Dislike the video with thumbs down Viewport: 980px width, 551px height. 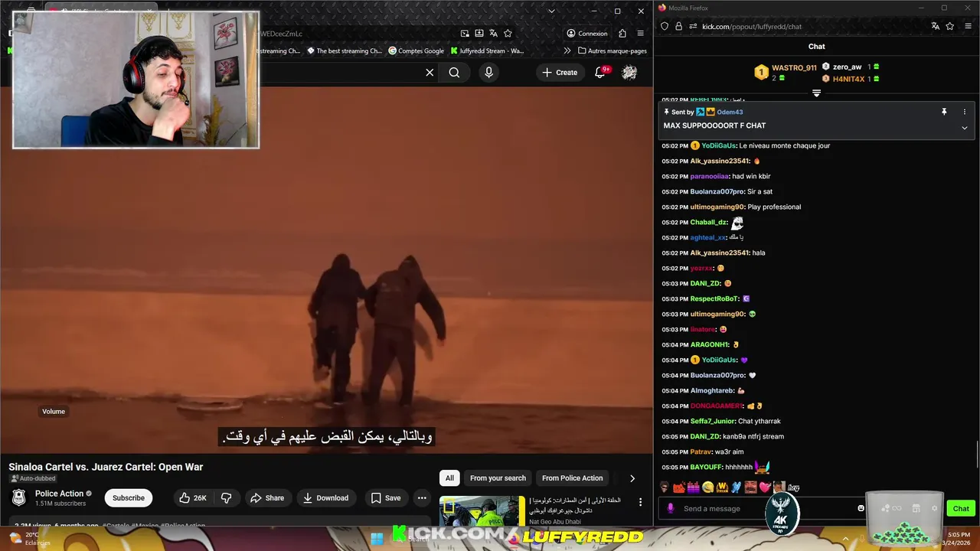coord(227,498)
